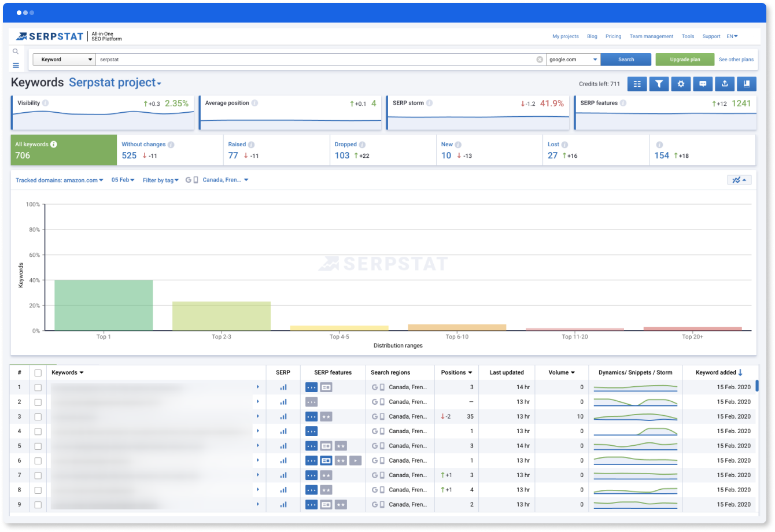Image resolution: width=775 pixels, height=532 pixels.
Task: Open the 05 Feb date dropdown
Action: (x=123, y=180)
